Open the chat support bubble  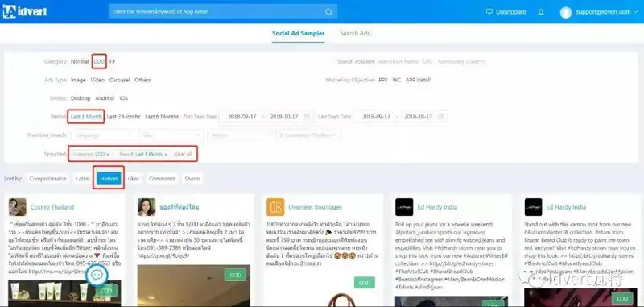pyautogui.click(x=97, y=275)
